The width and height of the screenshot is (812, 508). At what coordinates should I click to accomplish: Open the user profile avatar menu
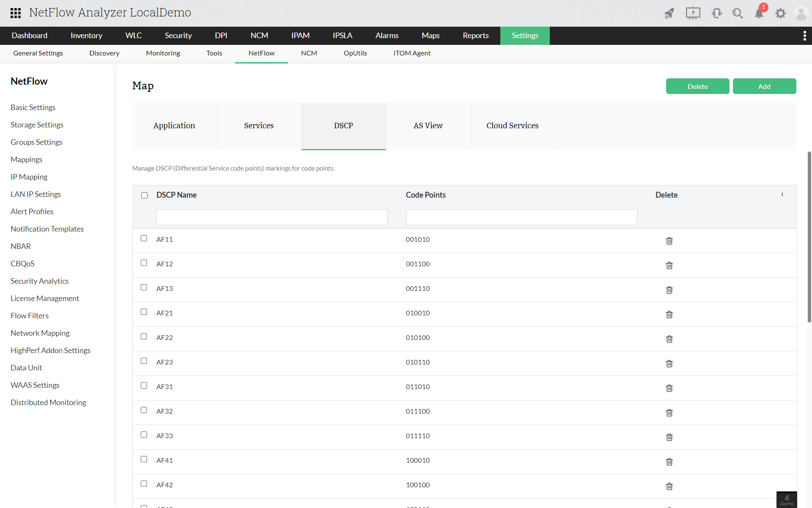click(801, 13)
